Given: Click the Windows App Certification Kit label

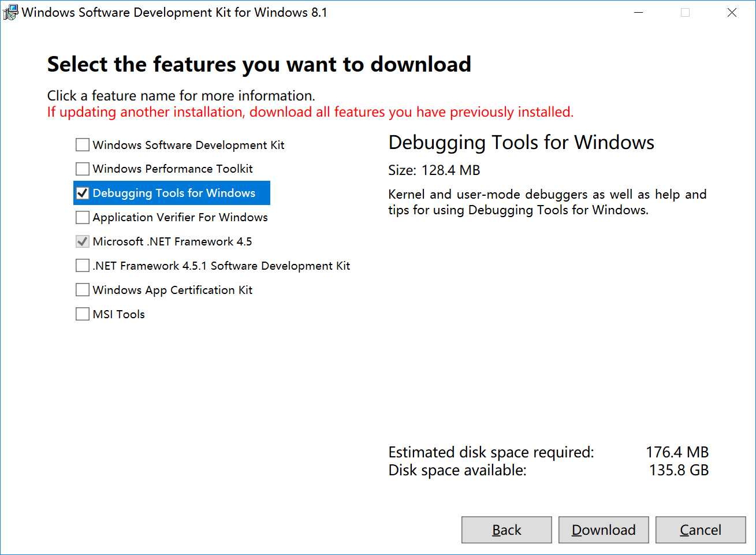Looking at the screenshot, I should (173, 290).
